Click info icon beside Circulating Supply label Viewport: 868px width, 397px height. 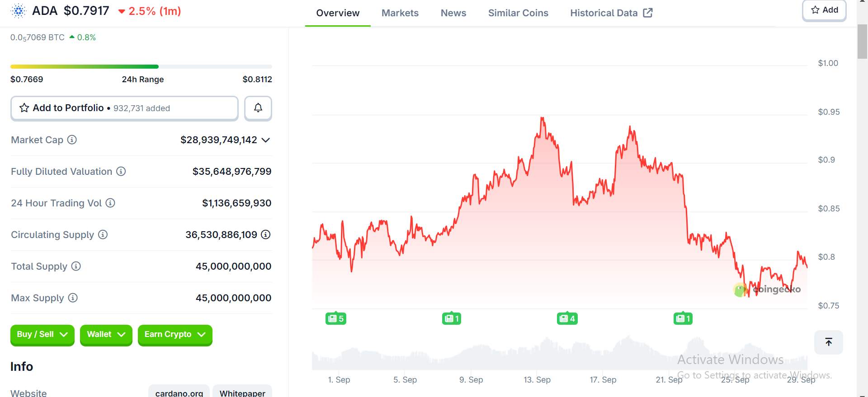[x=103, y=235]
